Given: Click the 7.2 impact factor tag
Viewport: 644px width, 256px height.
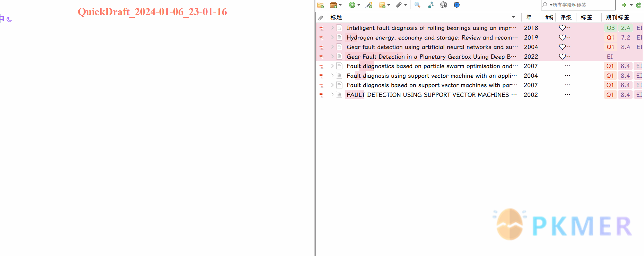Looking at the screenshot, I should pos(626,37).
